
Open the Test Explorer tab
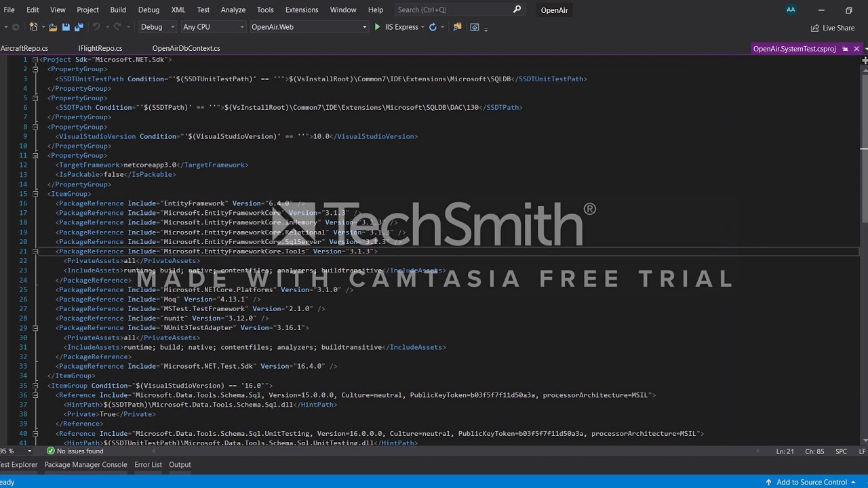(x=18, y=464)
